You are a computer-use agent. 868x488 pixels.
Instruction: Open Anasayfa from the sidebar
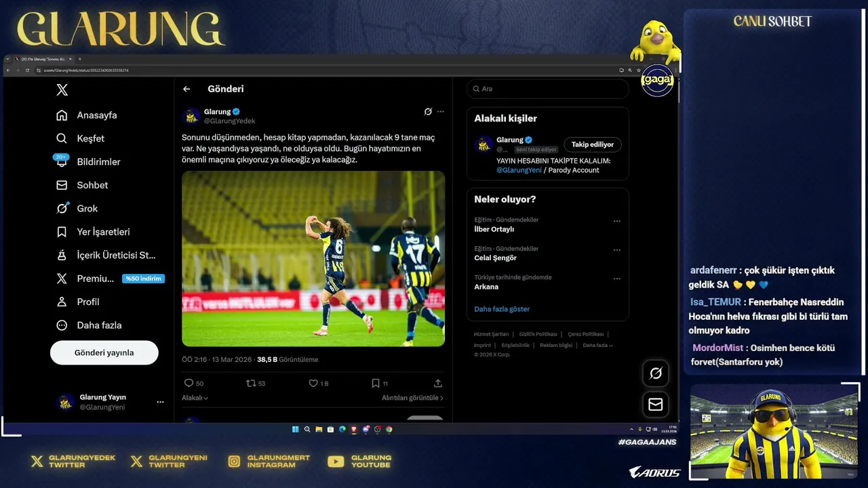pyautogui.click(x=86, y=115)
